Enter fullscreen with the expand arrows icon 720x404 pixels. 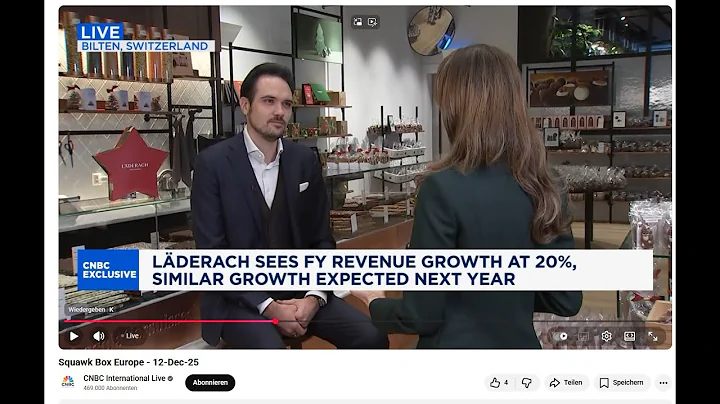653,337
